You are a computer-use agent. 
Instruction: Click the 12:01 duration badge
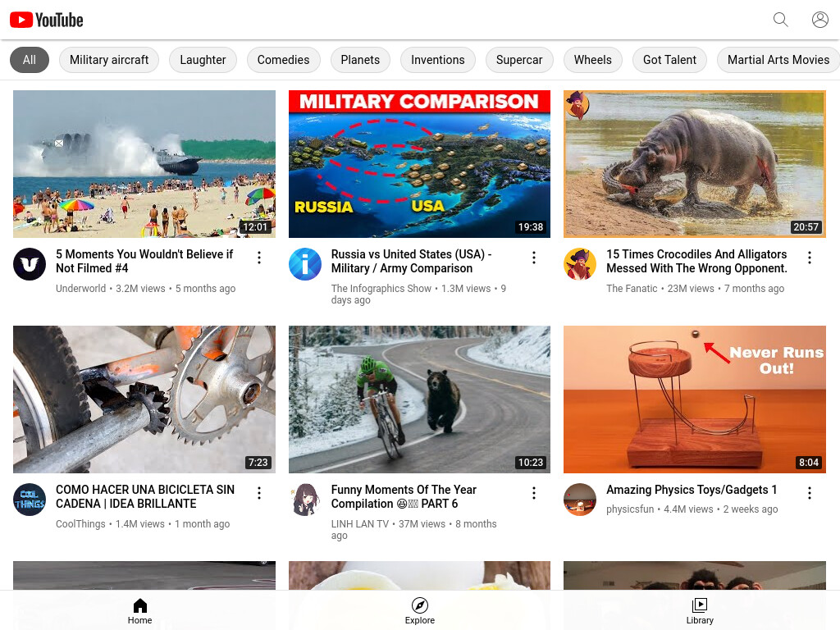pos(255,226)
